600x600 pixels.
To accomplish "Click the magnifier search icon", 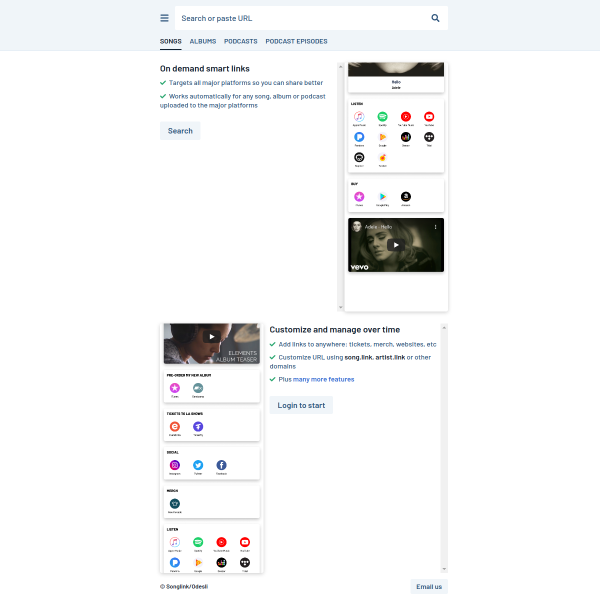I will 435,18.
